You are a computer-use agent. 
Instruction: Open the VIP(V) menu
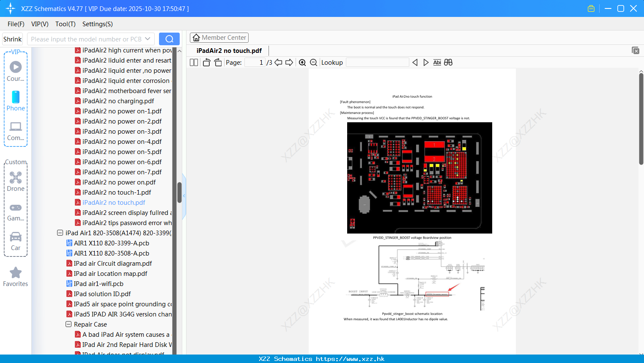(40, 24)
